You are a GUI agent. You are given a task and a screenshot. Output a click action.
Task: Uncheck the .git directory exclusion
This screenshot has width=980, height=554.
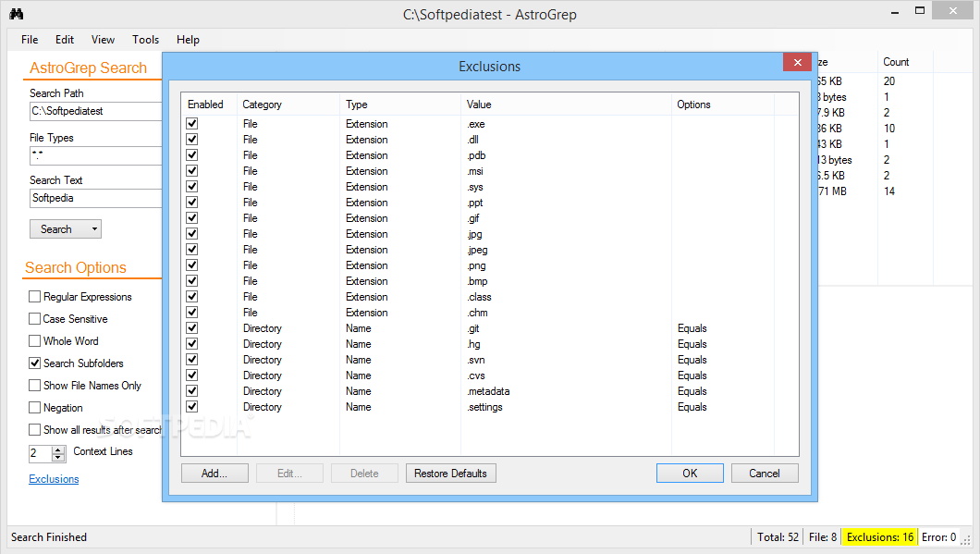click(192, 327)
